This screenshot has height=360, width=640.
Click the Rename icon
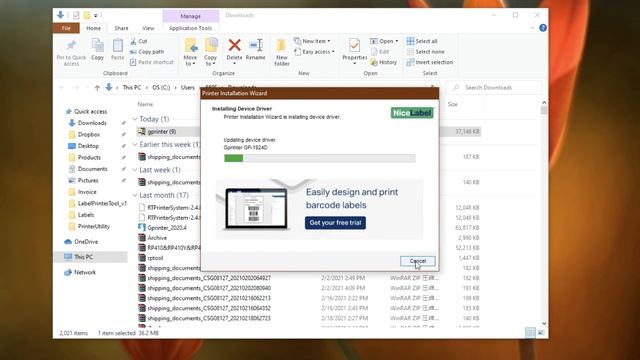click(256, 45)
